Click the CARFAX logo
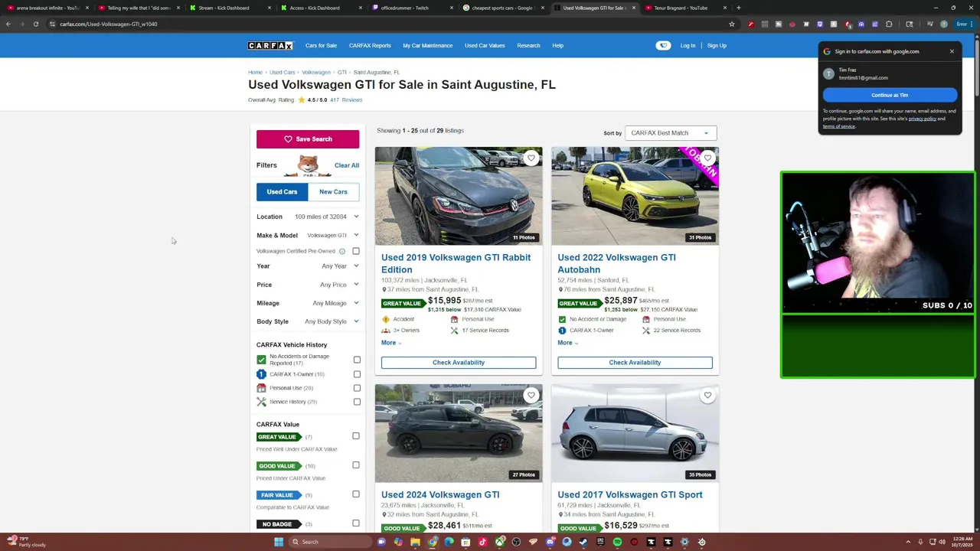 [x=270, y=46]
